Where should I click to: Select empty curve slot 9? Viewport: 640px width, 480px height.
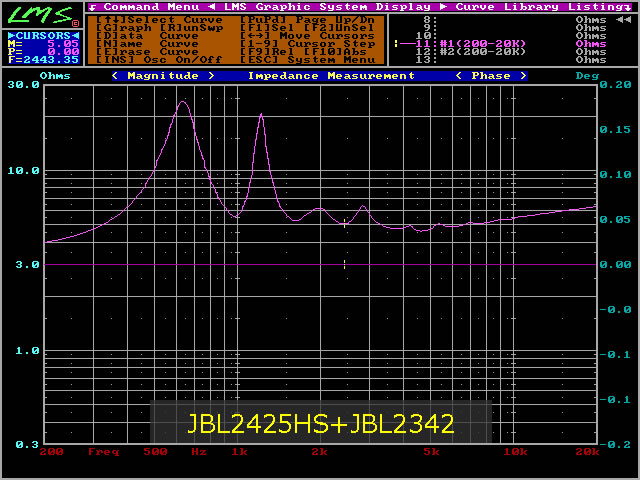[430, 28]
